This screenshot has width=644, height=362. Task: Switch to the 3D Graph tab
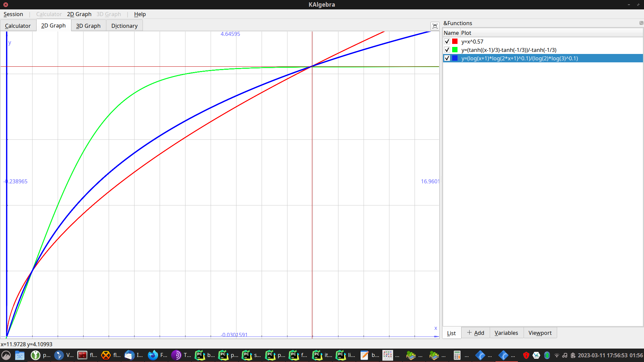(x=88, y=26)
